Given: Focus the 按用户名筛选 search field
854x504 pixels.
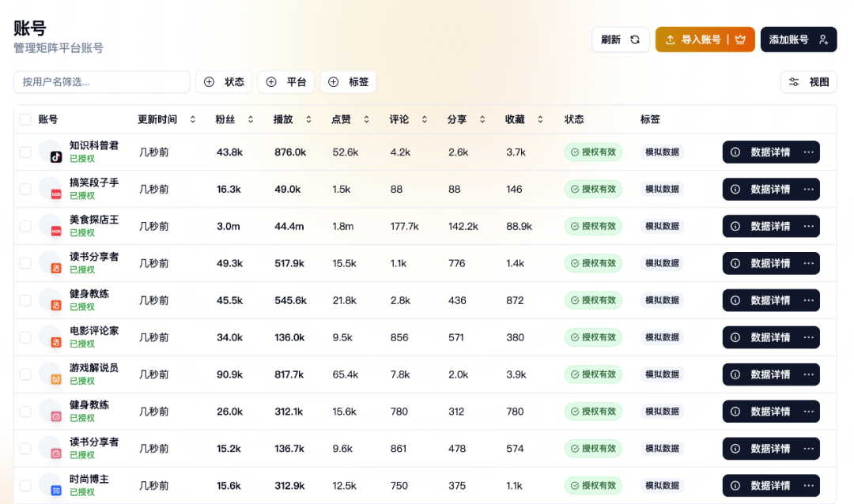Looking at the screenshot, I should pyautogui.click(x=102, y=82).
